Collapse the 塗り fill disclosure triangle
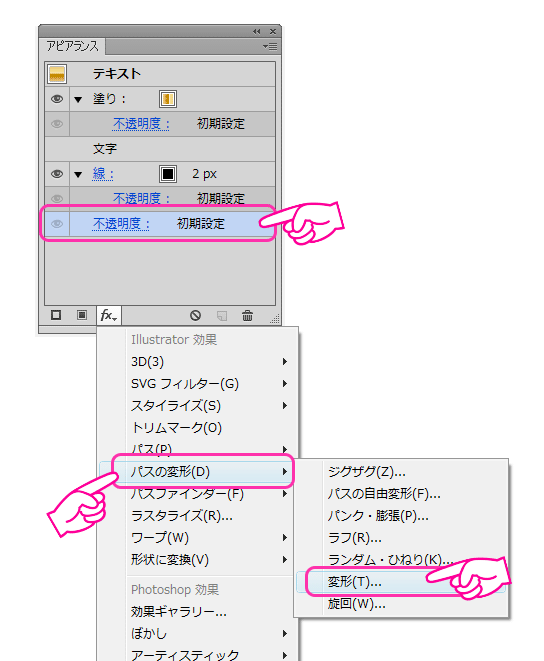 [x=78, y=100]
